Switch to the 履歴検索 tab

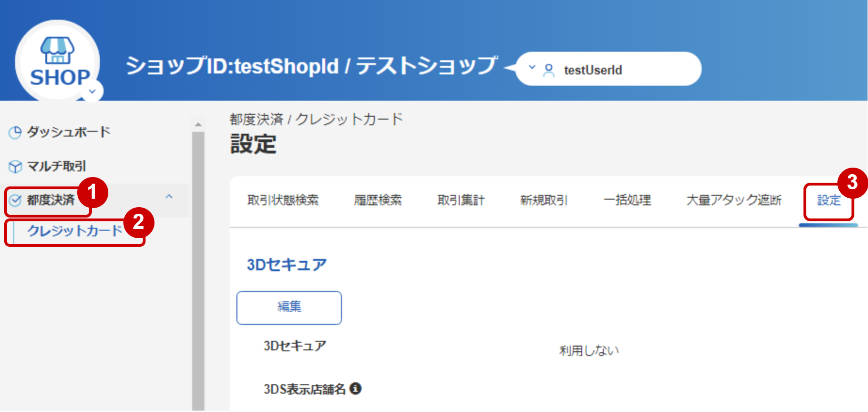coord(378,201)
